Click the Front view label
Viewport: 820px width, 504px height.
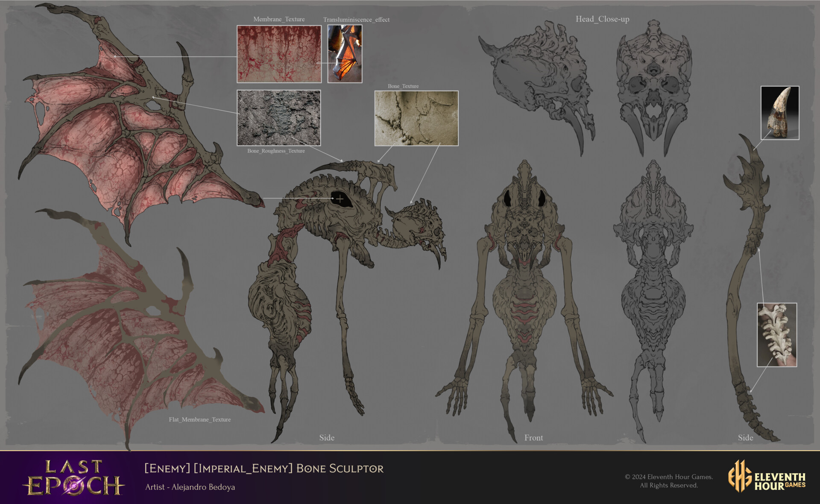533,437
